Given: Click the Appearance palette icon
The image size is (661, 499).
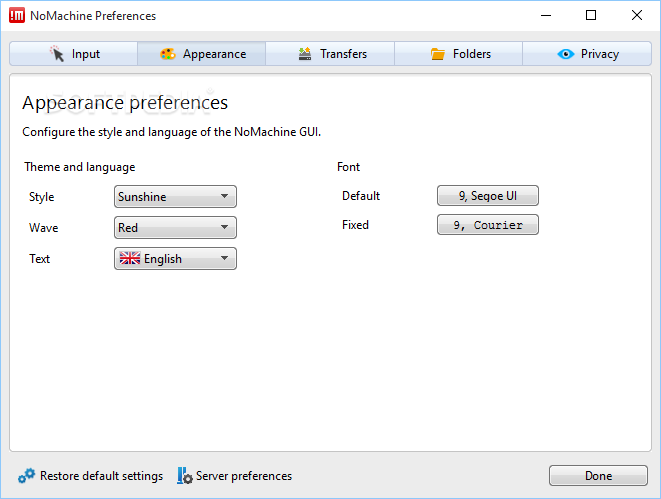Looking at the screenshot, I should [168, 54].
